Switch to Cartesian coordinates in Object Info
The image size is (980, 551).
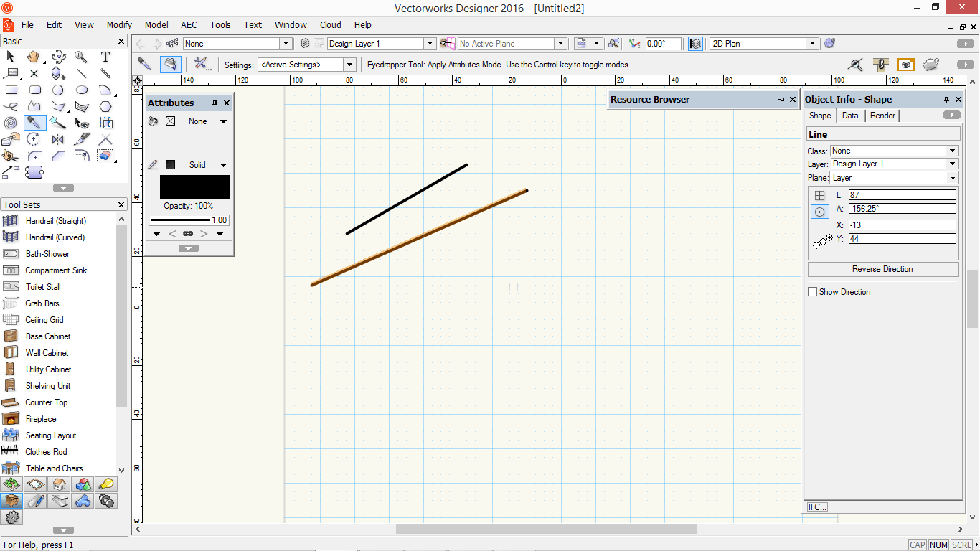[x=820, y=194]
